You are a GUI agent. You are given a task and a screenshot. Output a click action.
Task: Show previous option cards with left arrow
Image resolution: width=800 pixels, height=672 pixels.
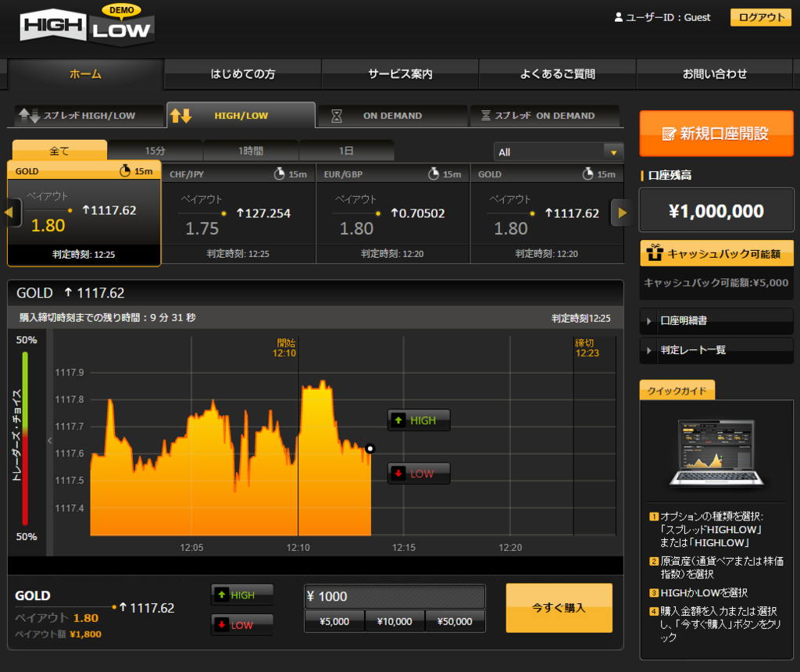click(12, 213)
